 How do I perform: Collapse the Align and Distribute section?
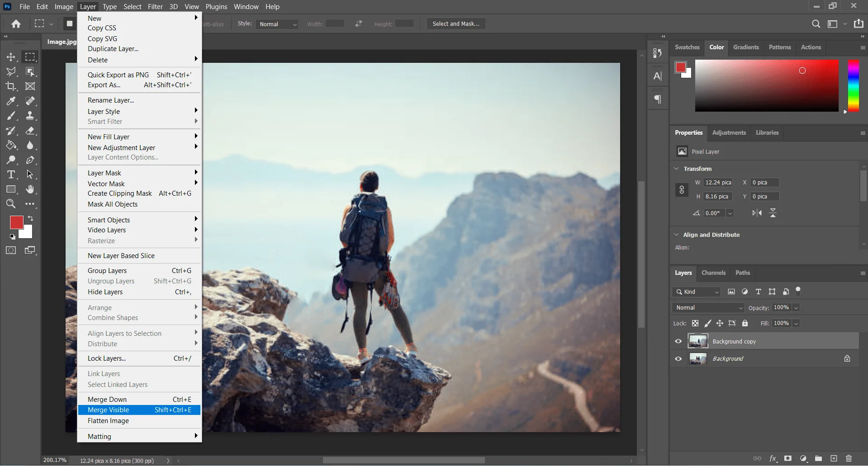(x=677, y=235)
